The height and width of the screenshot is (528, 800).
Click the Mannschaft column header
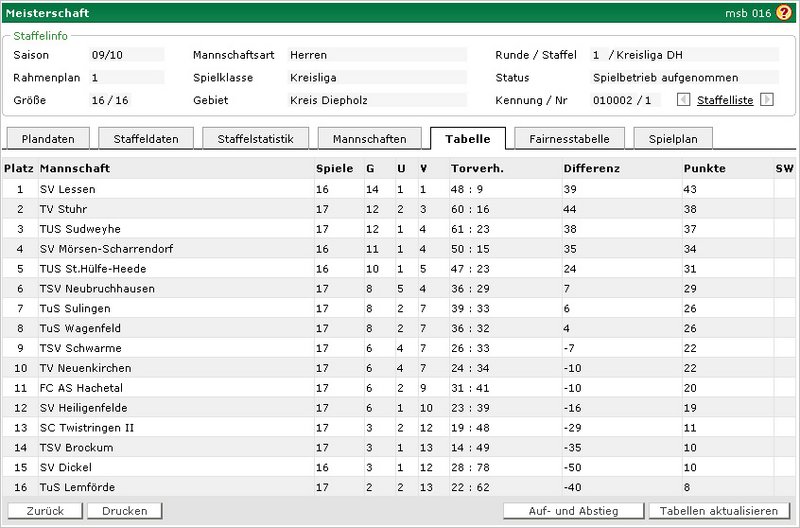[x=76, y=168]
